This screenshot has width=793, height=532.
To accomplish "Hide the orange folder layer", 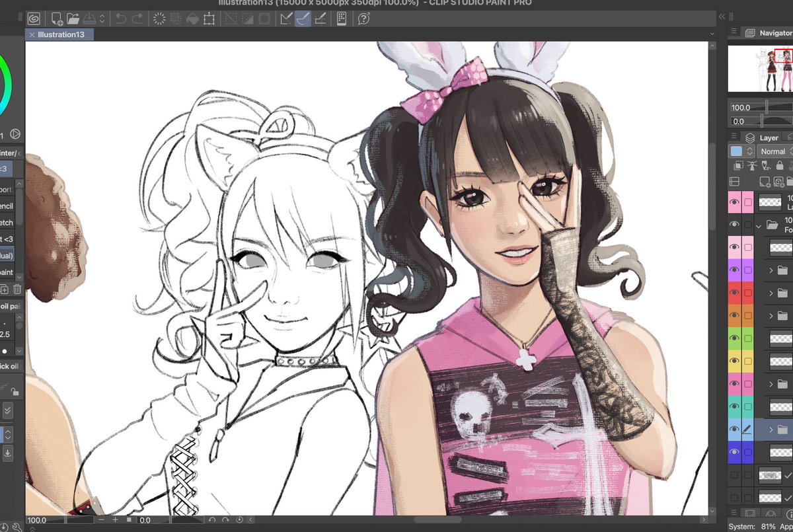I will (x=734, y=316).
